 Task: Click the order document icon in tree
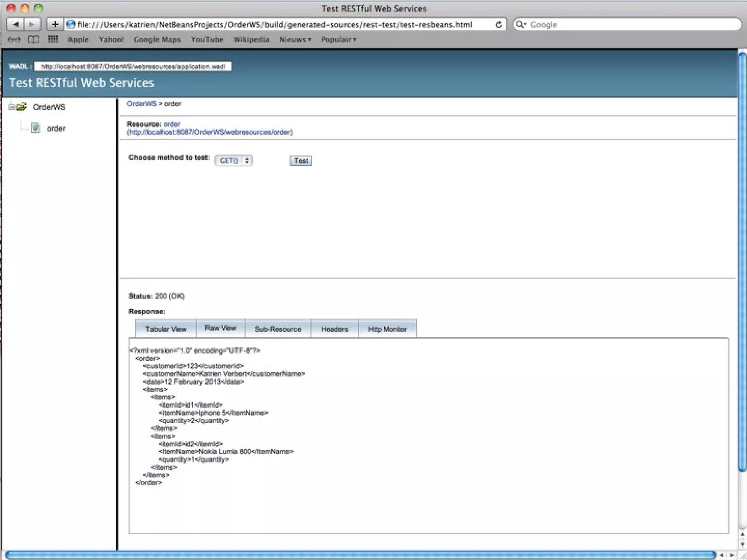[35, 128]
